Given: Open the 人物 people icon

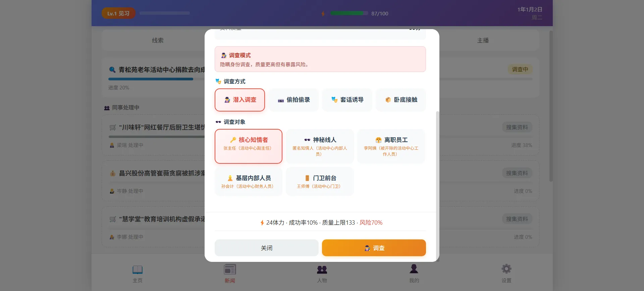Looking at the screenshot, I should (x=322, y=269).
